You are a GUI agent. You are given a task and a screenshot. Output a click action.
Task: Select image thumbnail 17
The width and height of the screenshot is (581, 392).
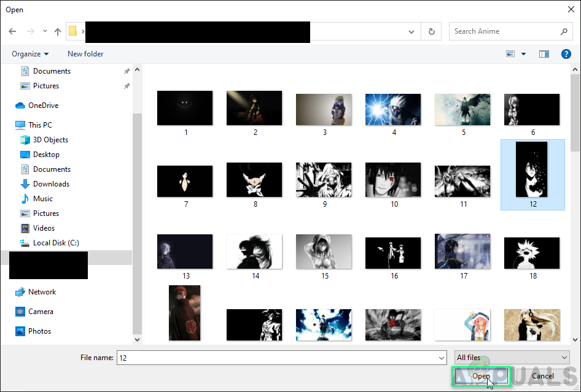[x=462, y=252]
